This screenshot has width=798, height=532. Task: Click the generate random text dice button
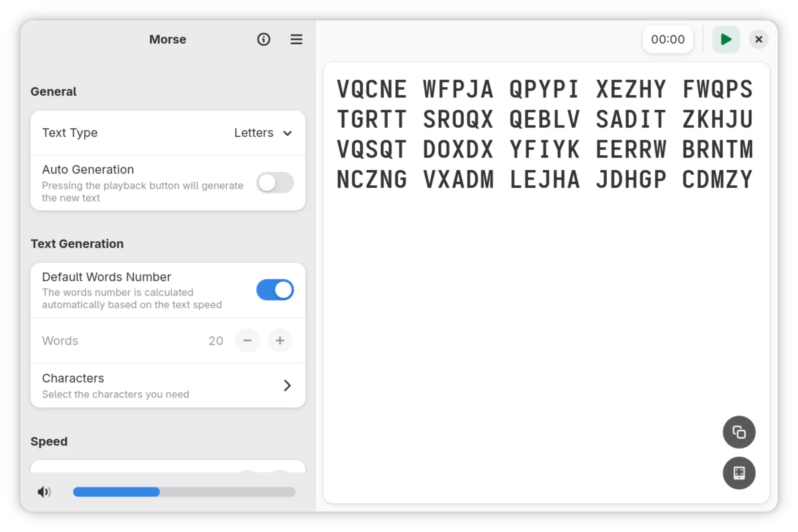tap(739, 473)
